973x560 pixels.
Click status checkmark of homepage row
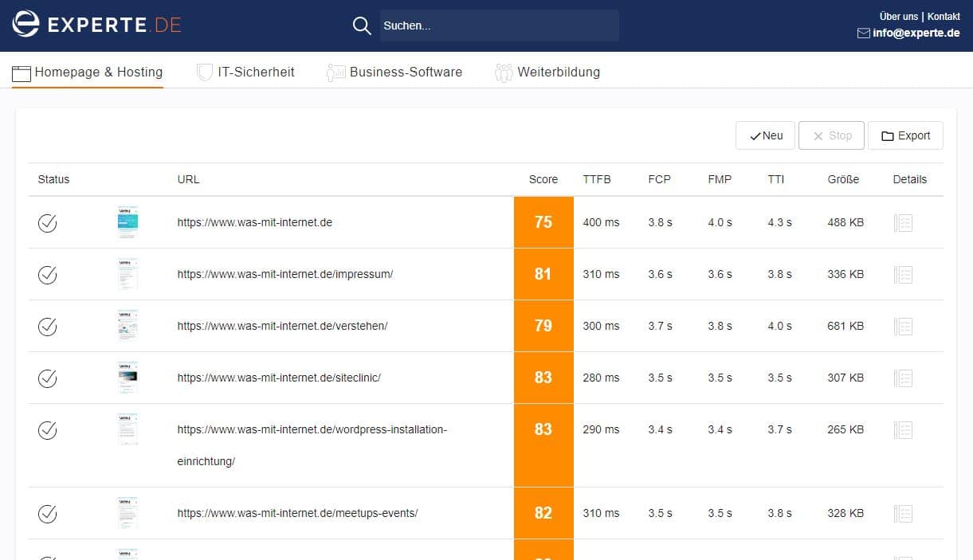(x=48, y=222)
